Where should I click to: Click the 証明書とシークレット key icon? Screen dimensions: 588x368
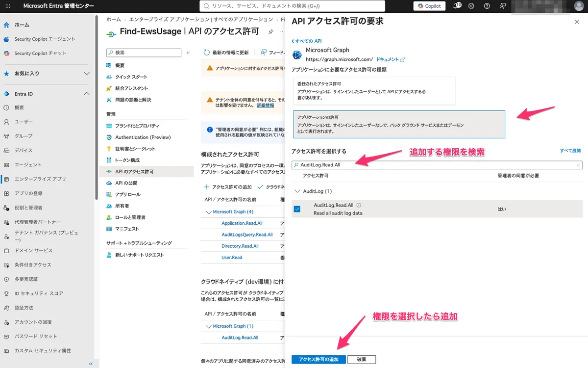(x=109, y=149)
